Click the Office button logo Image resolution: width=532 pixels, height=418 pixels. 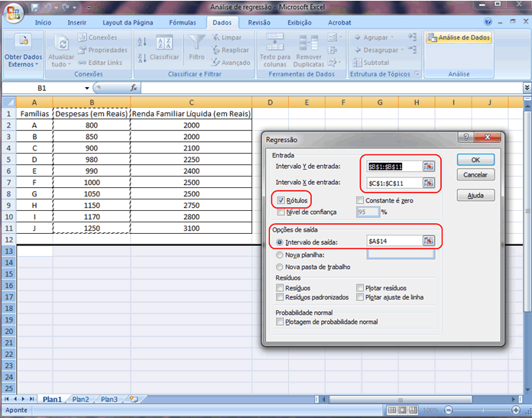[x=12, y=13]
